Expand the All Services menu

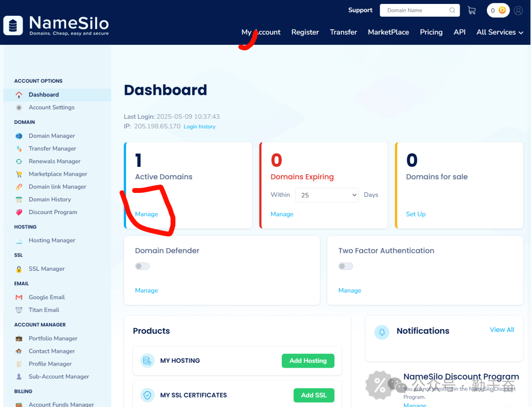[x=499, y=32]
